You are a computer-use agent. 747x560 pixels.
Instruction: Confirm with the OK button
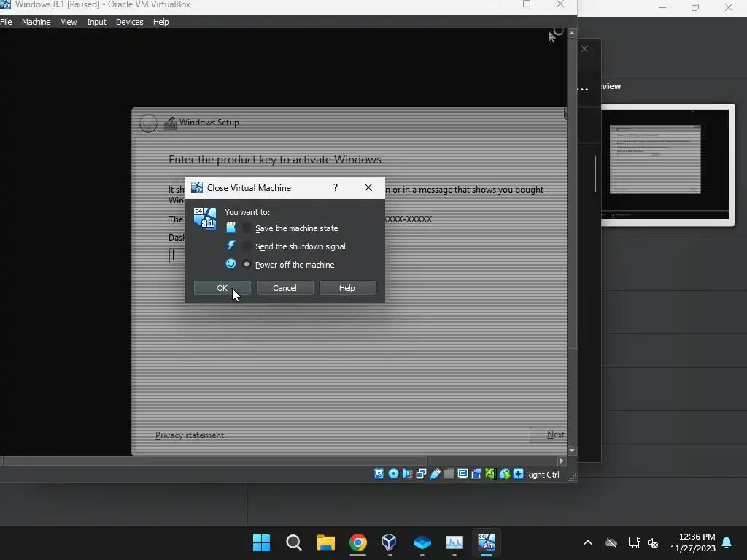pos(222,287)
